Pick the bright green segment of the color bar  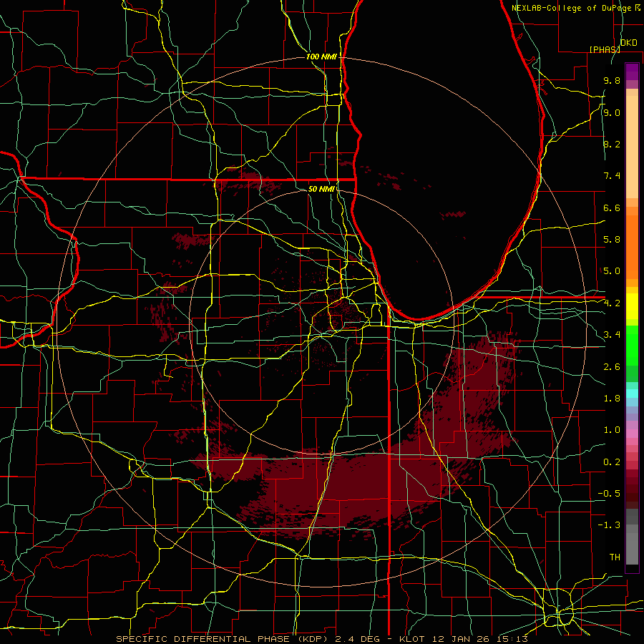tap(632, 346)
